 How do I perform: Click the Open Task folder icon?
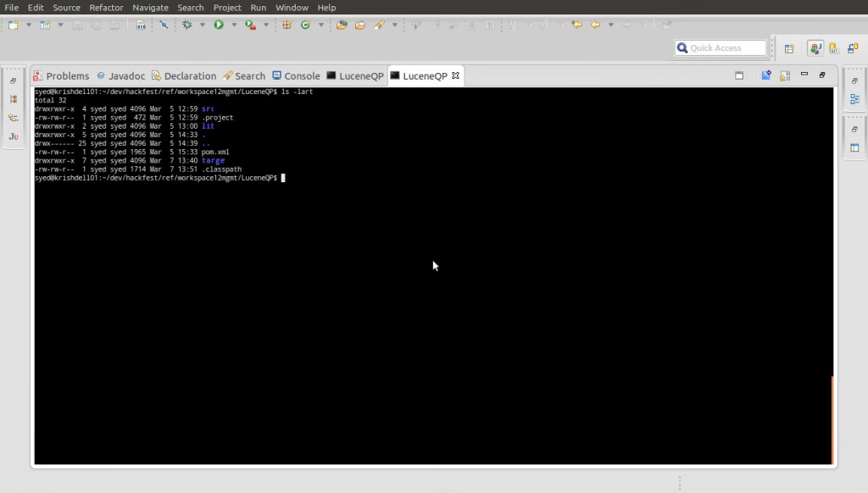(359, 25)
